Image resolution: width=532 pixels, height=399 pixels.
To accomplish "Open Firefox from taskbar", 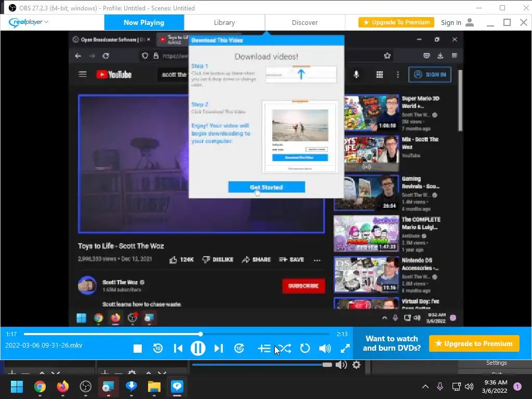I will point(62,387).
